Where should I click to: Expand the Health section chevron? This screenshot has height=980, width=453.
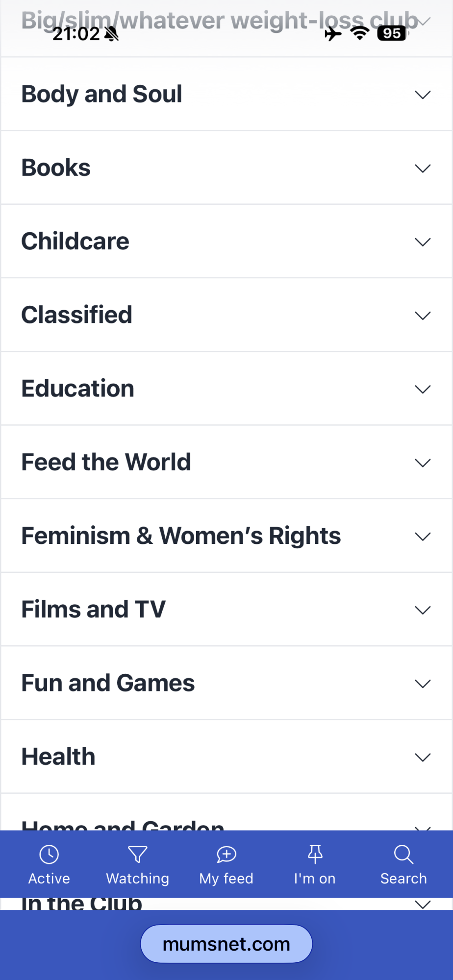coord(423,757)
